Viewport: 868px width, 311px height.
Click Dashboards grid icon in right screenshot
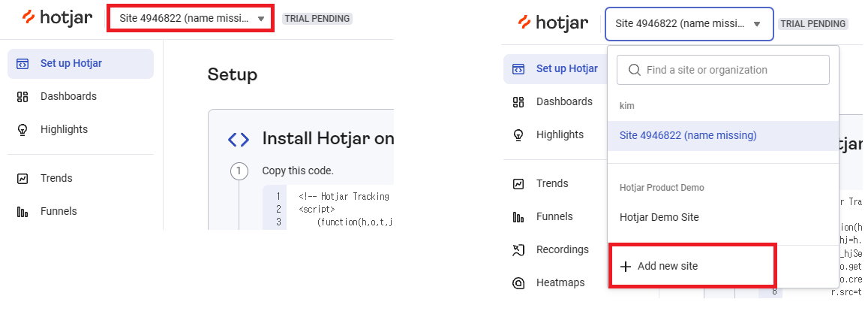pos(518,102)
